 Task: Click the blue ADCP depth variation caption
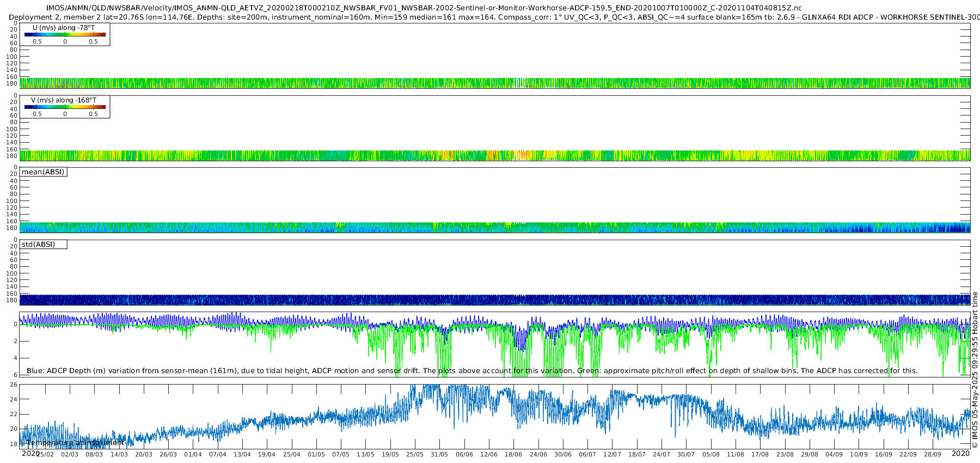click(x=472, y=371)
